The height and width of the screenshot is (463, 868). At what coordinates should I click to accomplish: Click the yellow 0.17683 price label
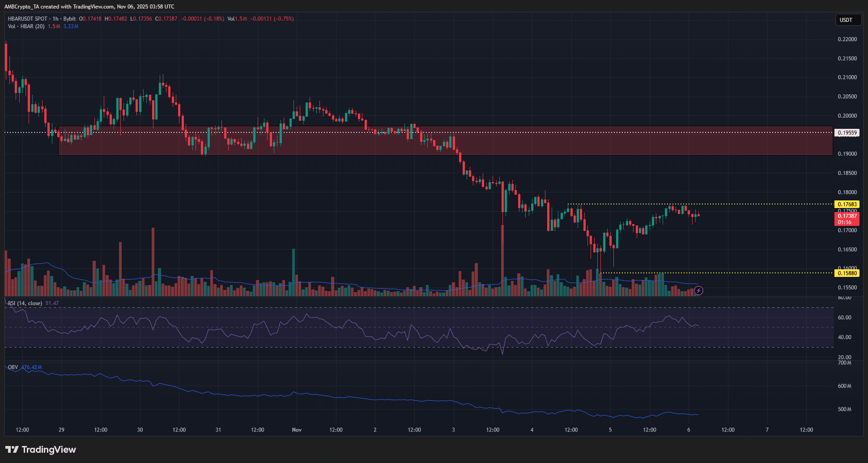847,204
